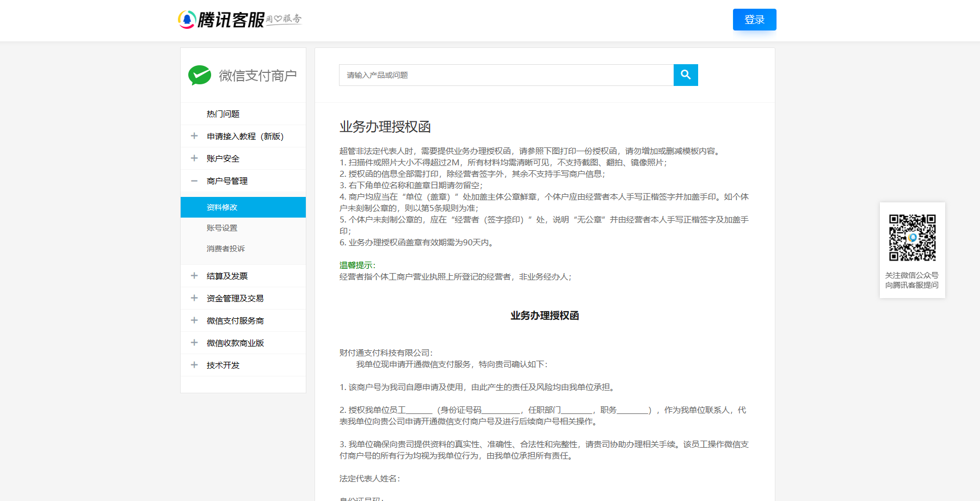The image size is (980, 501).
Task: Expand the 技术开发 plus icon
Action: tap(194, 365)
